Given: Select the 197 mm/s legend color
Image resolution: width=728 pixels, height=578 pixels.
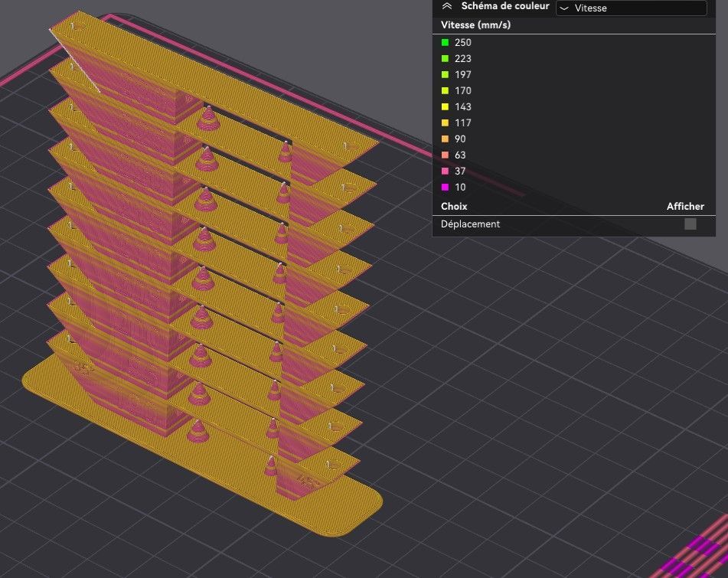Looking at the screenshot, I should [x=445, y=74].
